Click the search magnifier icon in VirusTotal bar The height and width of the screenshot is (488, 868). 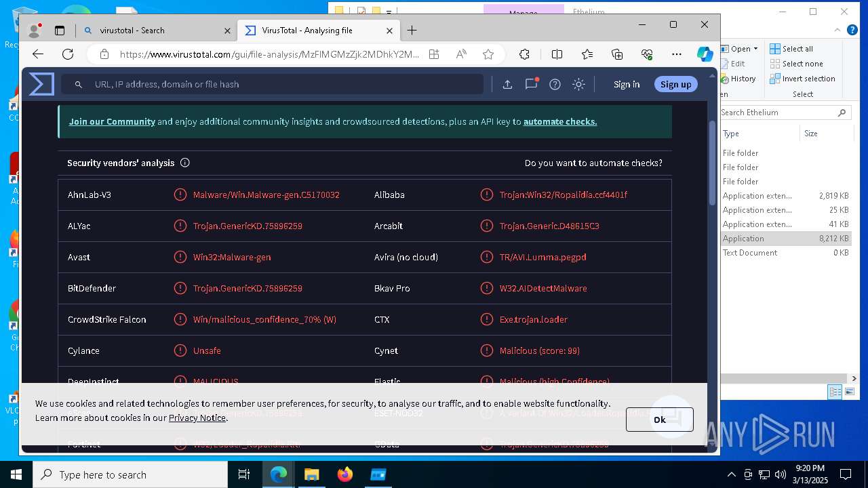point(79,84)
